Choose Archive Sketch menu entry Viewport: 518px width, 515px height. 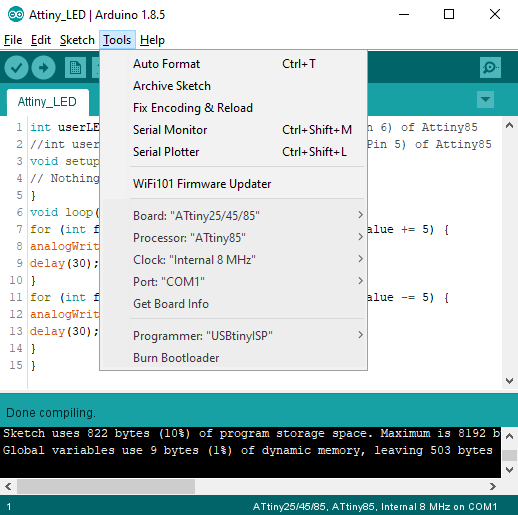(x=233, y=86)
